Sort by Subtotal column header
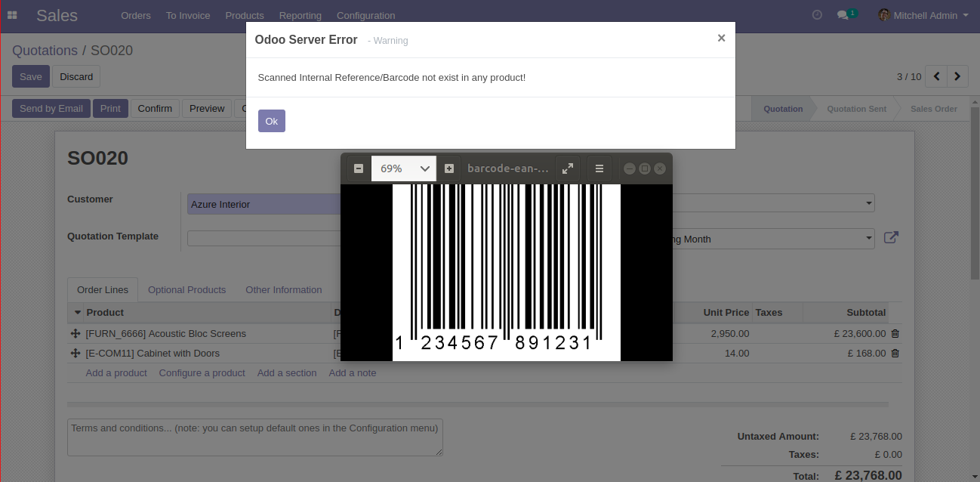Viewport: 980px width, 482px height. 866,312
